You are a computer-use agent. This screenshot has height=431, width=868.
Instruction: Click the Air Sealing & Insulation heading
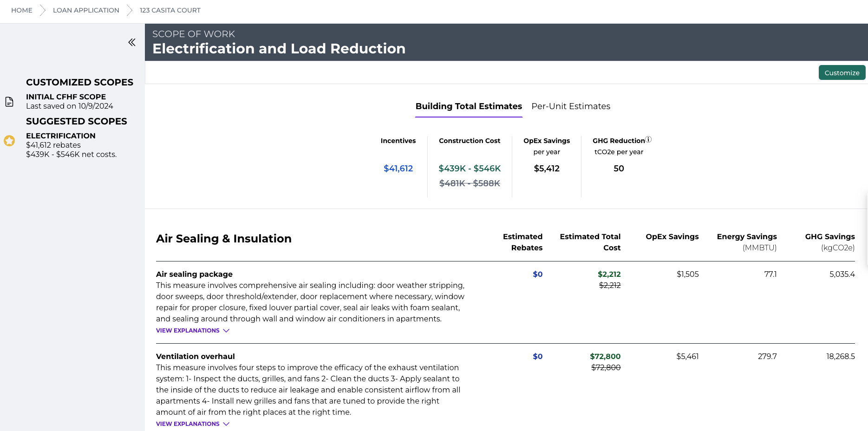(224, 239)
